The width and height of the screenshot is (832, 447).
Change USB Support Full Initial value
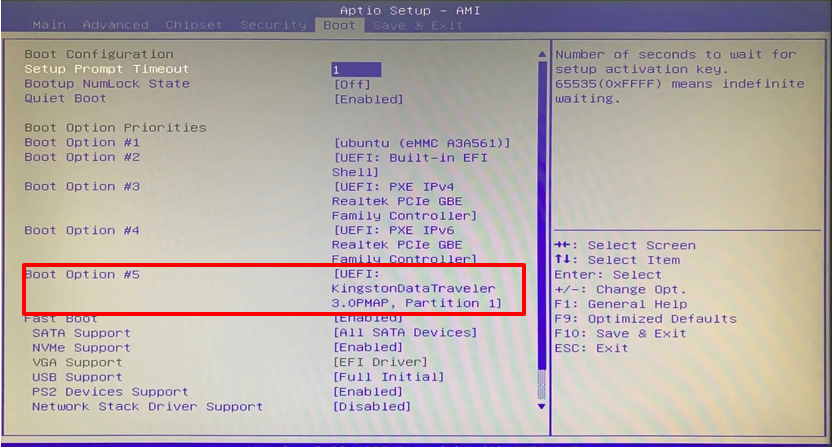[388, 377]
